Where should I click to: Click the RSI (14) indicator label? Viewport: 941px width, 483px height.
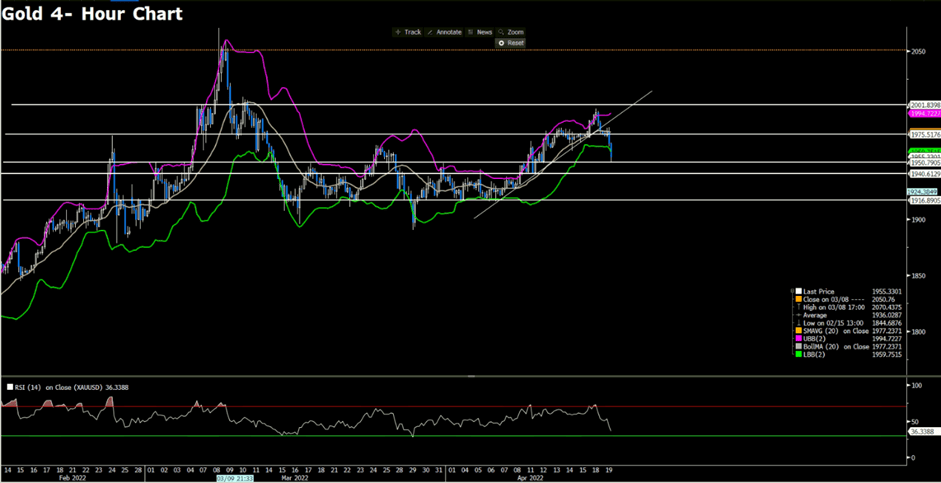(71, 388)
